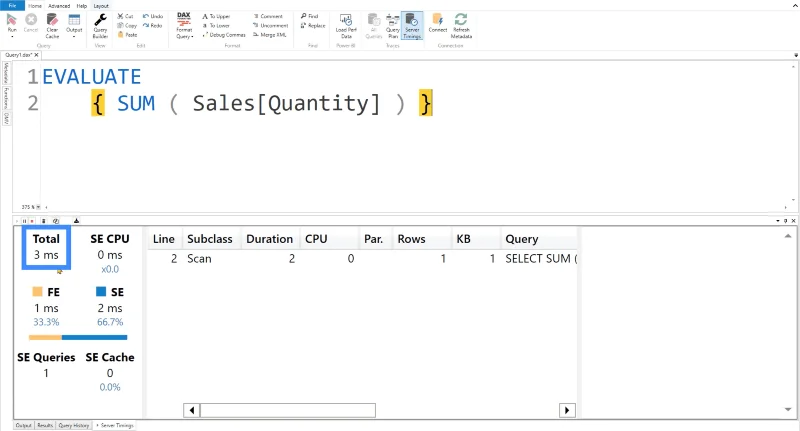Toggle the Server Timings trace off
This screenshot has height=431, width=800.
tap(412, 26)
